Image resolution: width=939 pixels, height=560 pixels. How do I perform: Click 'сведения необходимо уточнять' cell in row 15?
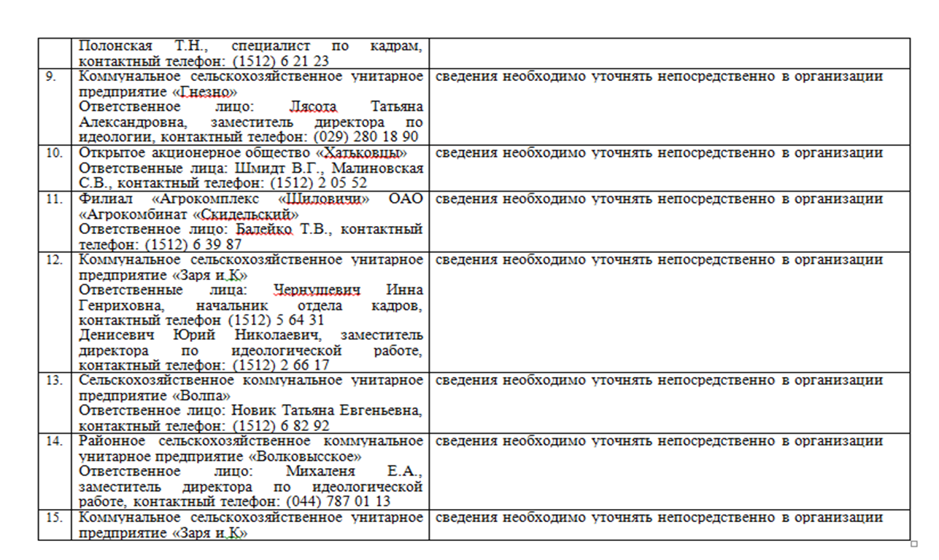coord(670,525)
